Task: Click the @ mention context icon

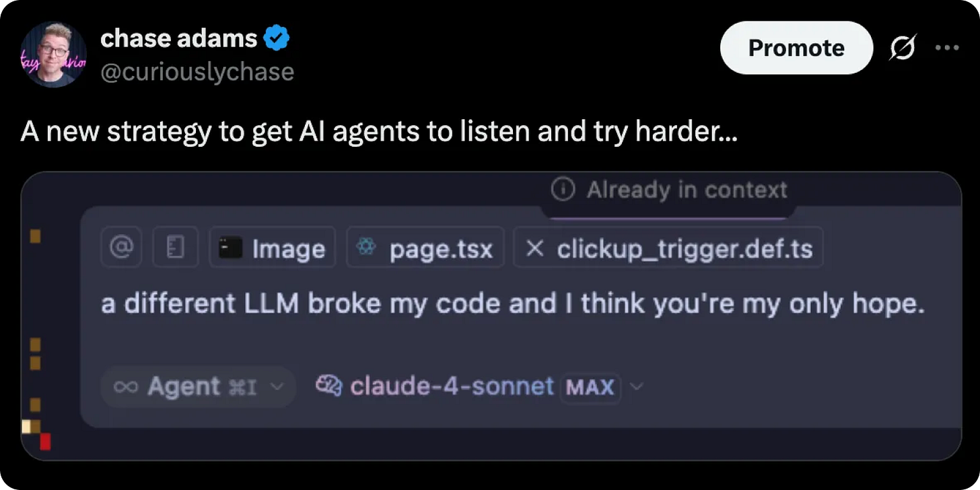Action: [121, 247]
